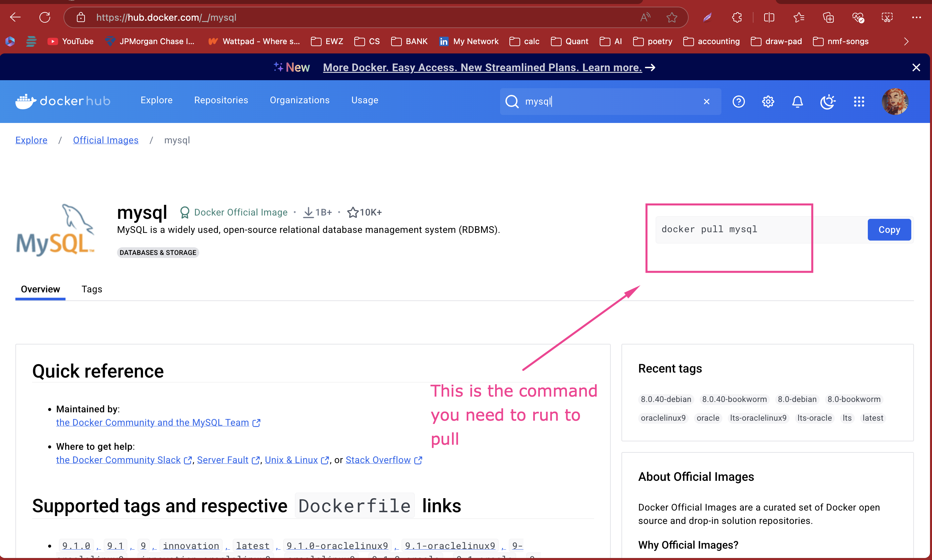The width and height of the screenshot is (932, 560).
Task: Click the purple feather extension icon
Action: [x=707, y=17]
